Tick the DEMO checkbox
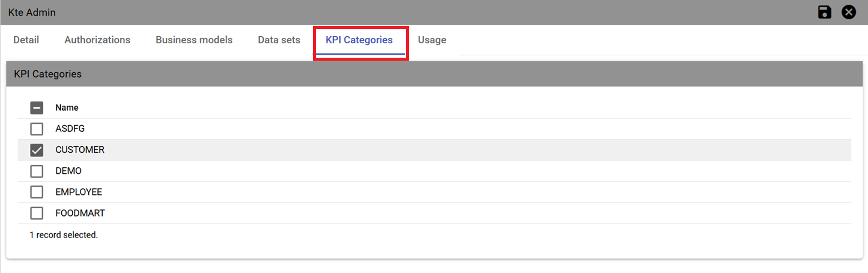 pos(37,171)
